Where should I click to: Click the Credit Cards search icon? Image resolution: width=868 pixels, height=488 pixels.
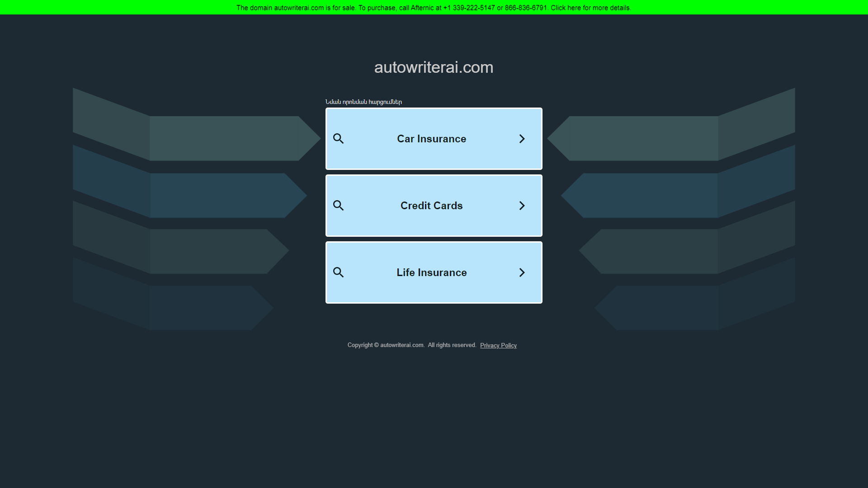(338, 206)
